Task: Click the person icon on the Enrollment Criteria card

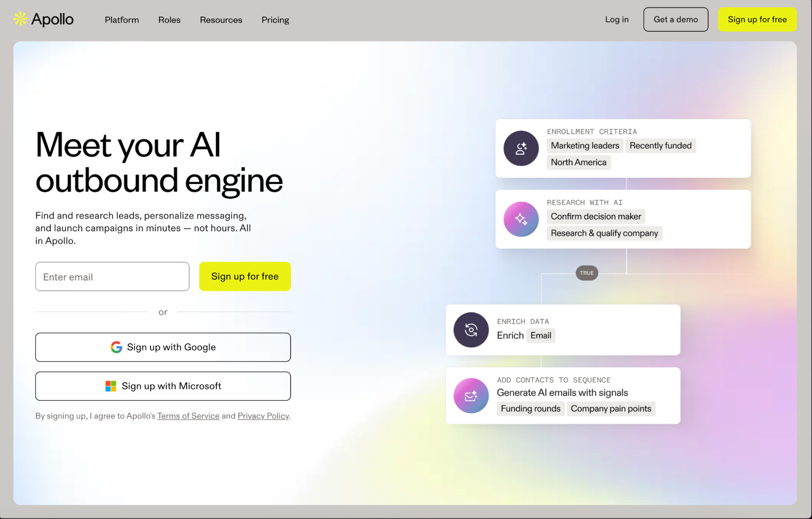Action: coord(521,148)
